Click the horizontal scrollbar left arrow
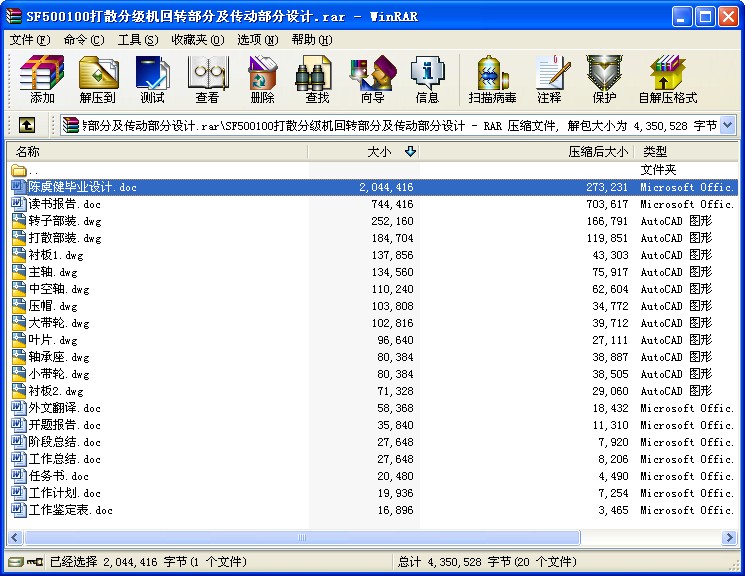The width and height of the screenshot is (745, 576). (x=15, y=538)
